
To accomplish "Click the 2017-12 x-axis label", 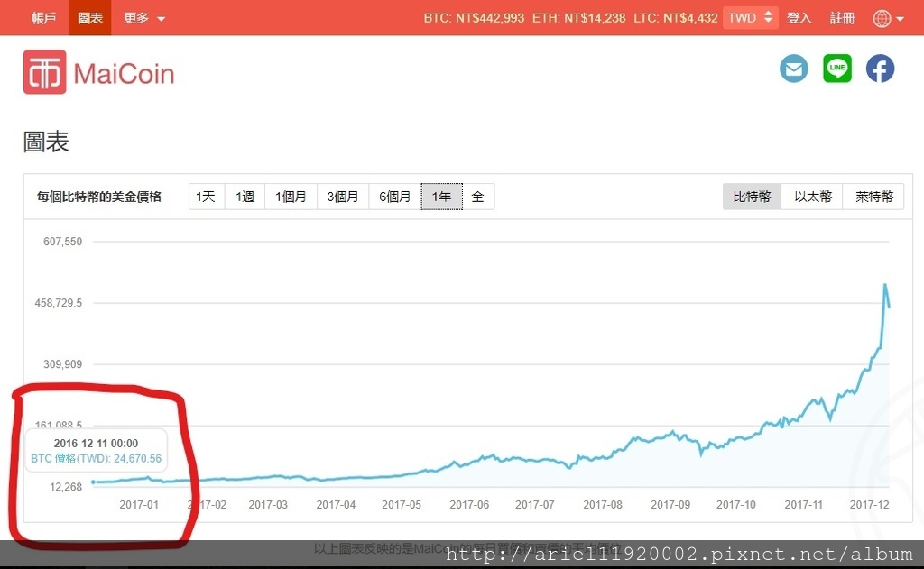I will 869,505.
